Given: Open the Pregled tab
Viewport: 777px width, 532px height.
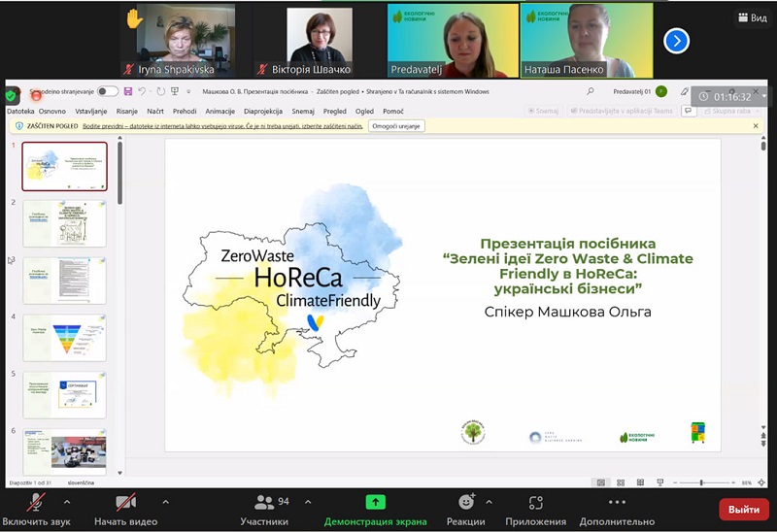Looking at the screenshot, I should click(334, 111).
